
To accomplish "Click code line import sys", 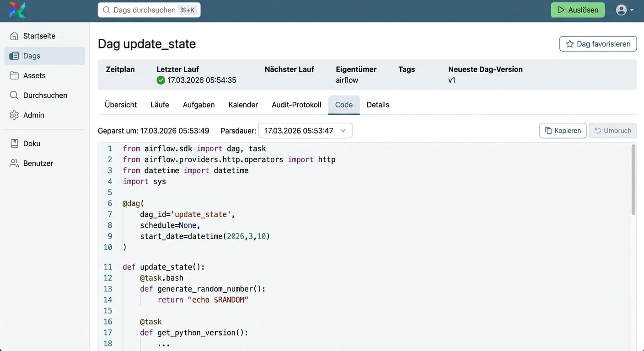I will click(144, 181).
